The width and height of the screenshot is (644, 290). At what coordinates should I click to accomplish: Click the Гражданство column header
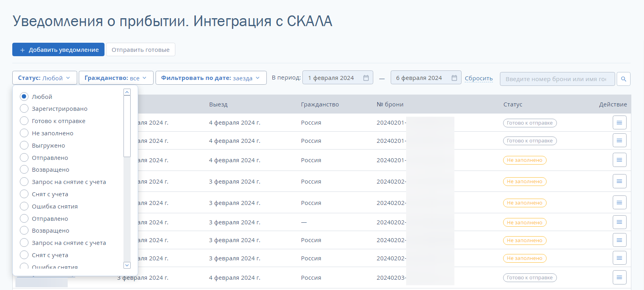320,104
